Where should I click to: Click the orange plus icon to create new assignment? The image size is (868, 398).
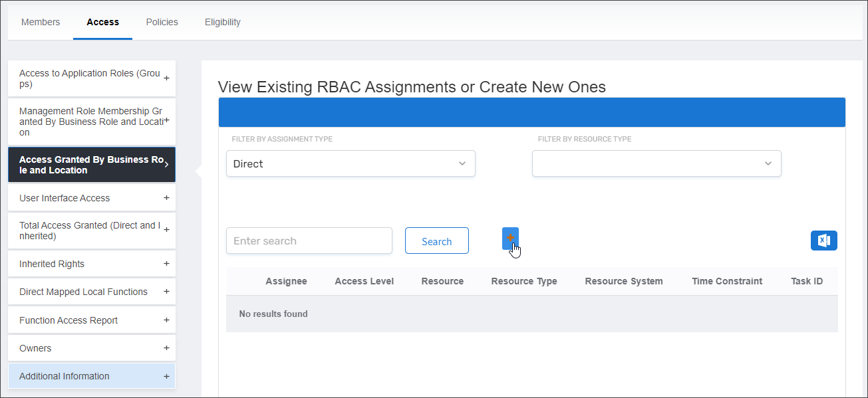point(510,239)
